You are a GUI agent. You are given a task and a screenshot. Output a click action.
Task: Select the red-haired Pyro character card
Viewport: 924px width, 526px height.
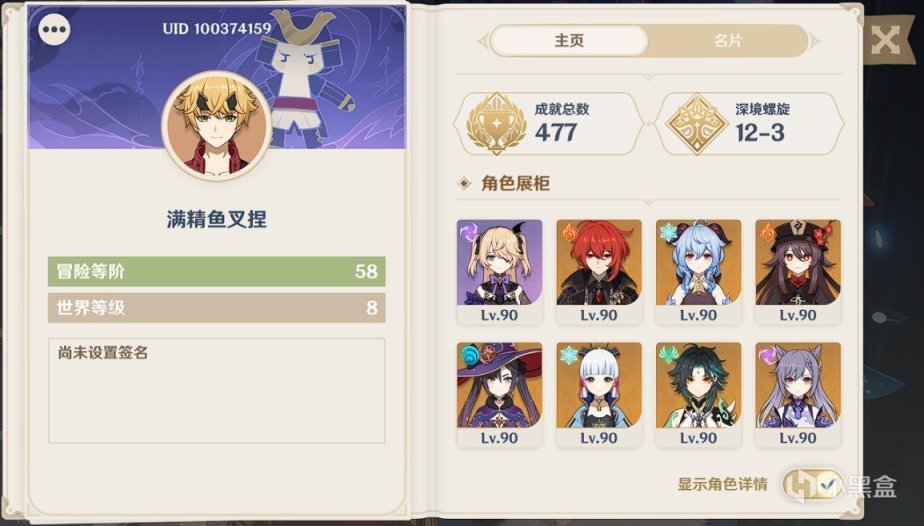pos(599,272)
